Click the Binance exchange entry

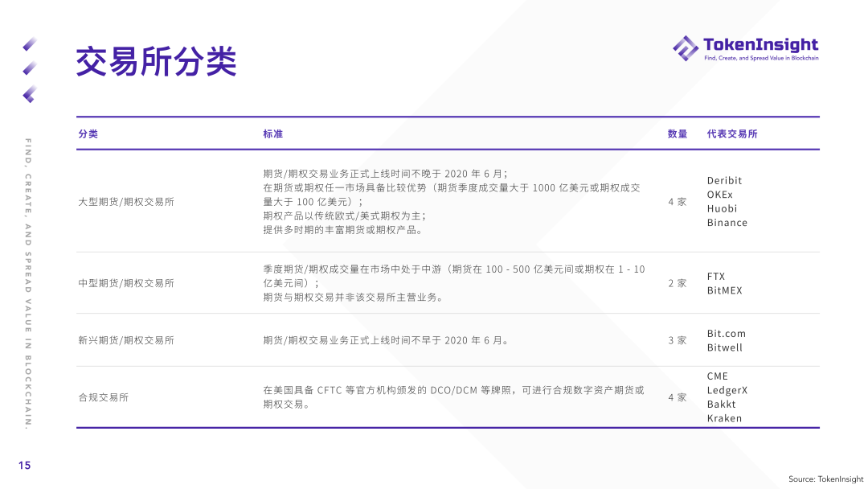point(726,223)
